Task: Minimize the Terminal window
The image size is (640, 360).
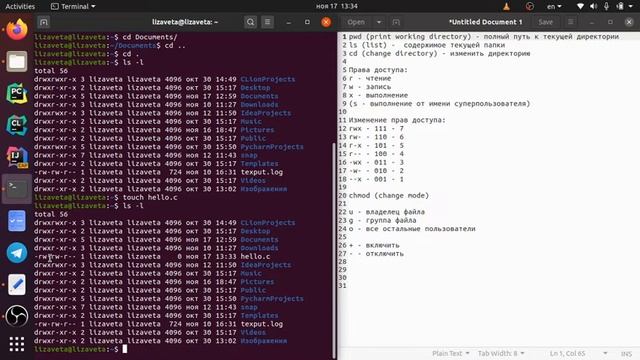Action: point(289,22)
